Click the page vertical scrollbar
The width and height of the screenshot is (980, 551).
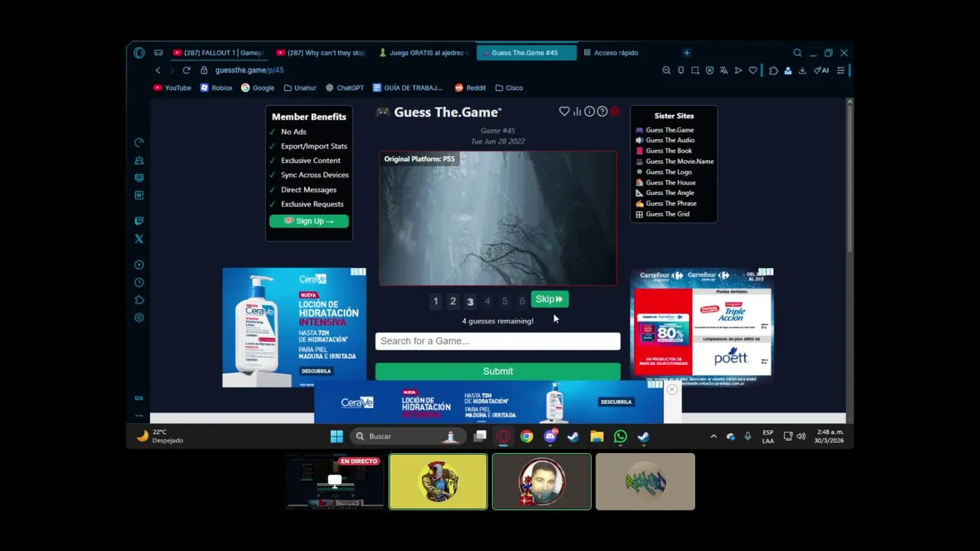pyautogui.click(x=849, y=176)
